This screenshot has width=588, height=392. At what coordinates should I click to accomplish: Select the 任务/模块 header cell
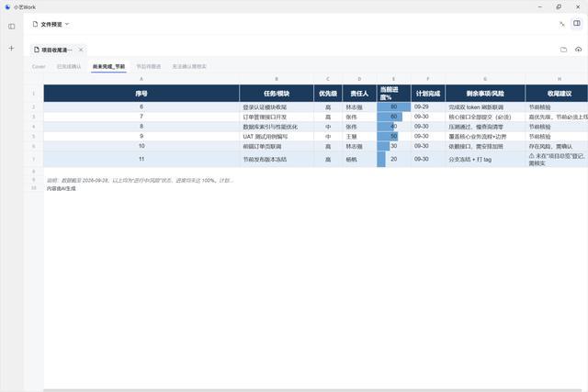pos(277,94)
